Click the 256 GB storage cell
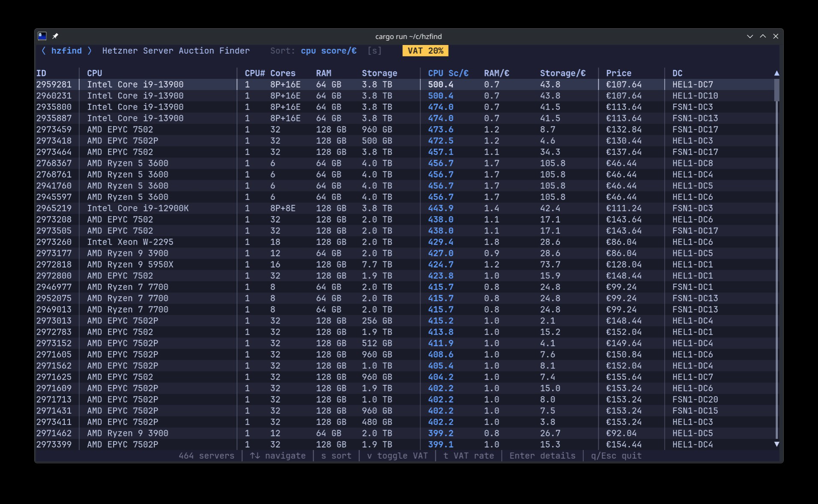The image size is (818, 504). click(377, 321)
